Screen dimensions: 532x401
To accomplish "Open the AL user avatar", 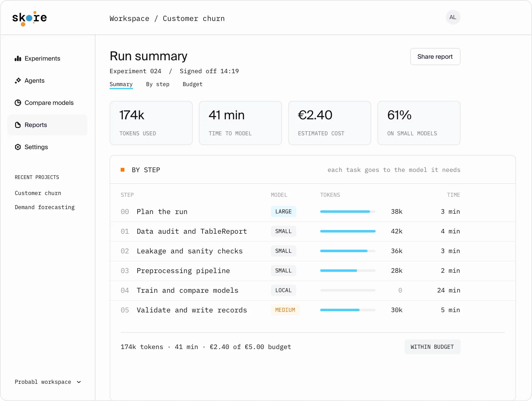I will [x=453, y=17].
